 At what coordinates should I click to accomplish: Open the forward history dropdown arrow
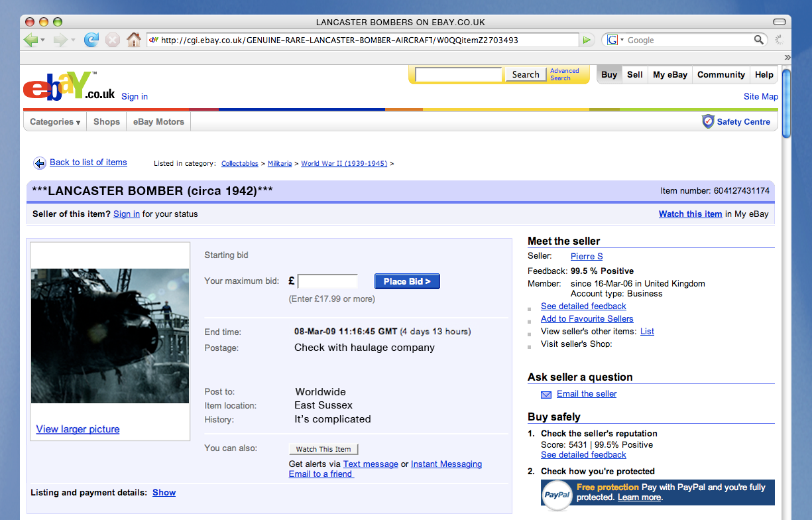(x=72, y=40)
